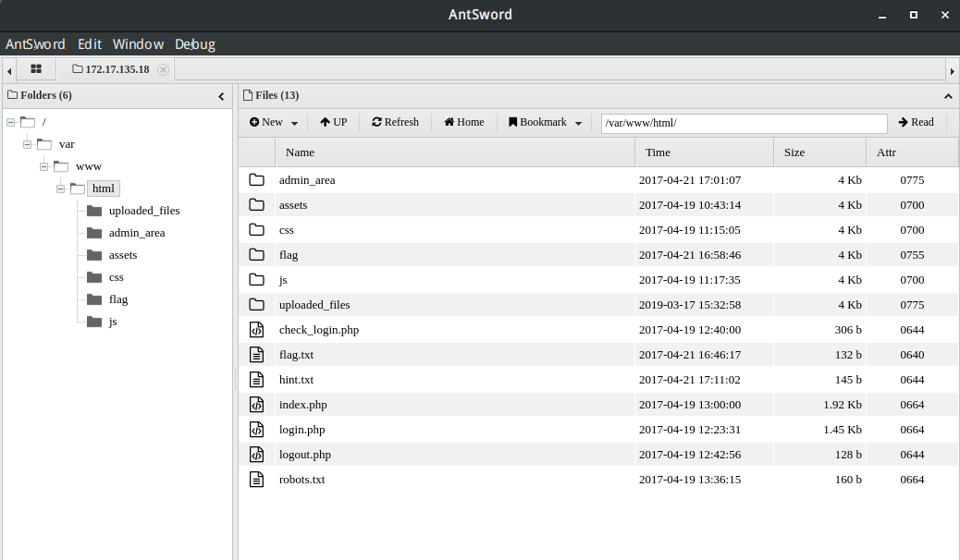Open the grid home tab icon
This screenshot has width=960, height=560.
coord(36,69)
